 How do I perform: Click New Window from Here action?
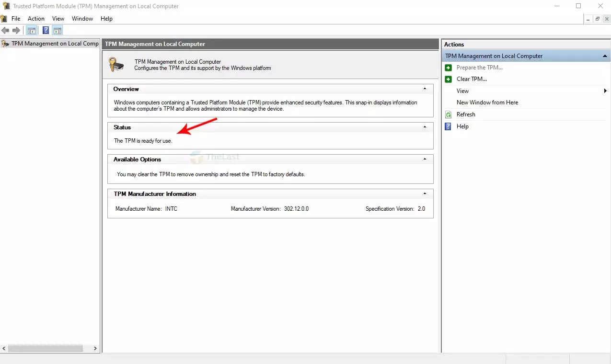[x=487, y=102]
